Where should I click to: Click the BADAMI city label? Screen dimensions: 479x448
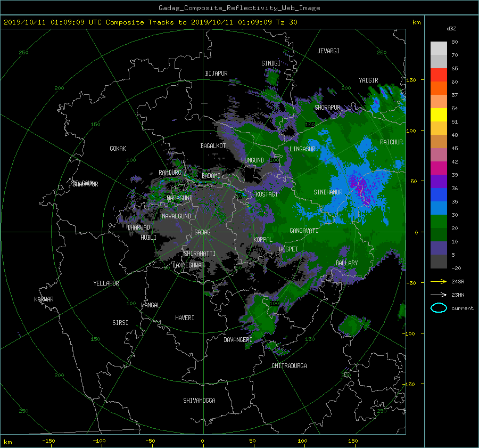click(211, 176)
